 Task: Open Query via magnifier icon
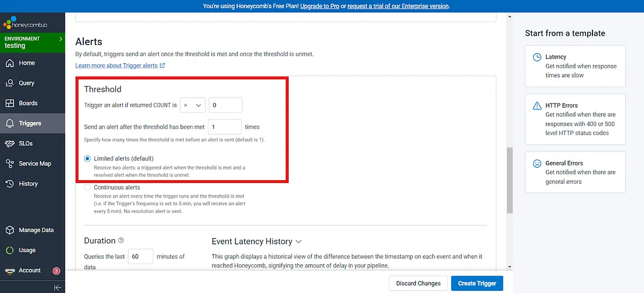(9, 83)
